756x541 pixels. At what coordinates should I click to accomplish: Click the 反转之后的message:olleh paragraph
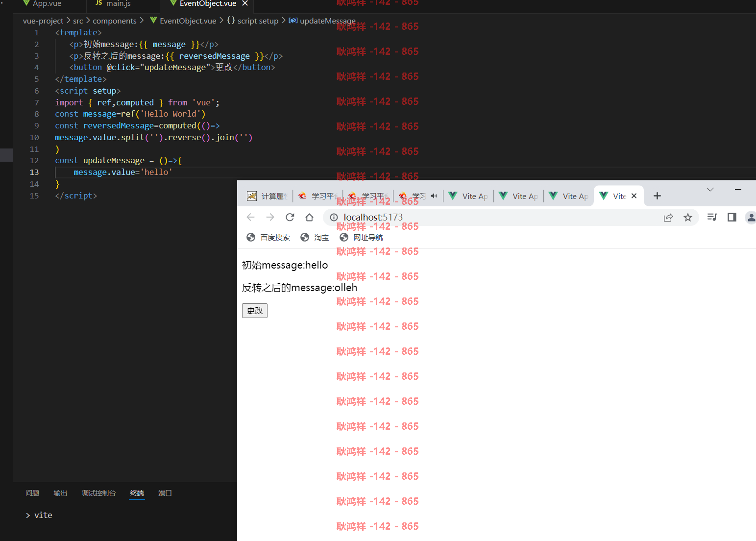pyautogui.click(x=300, y=288)
